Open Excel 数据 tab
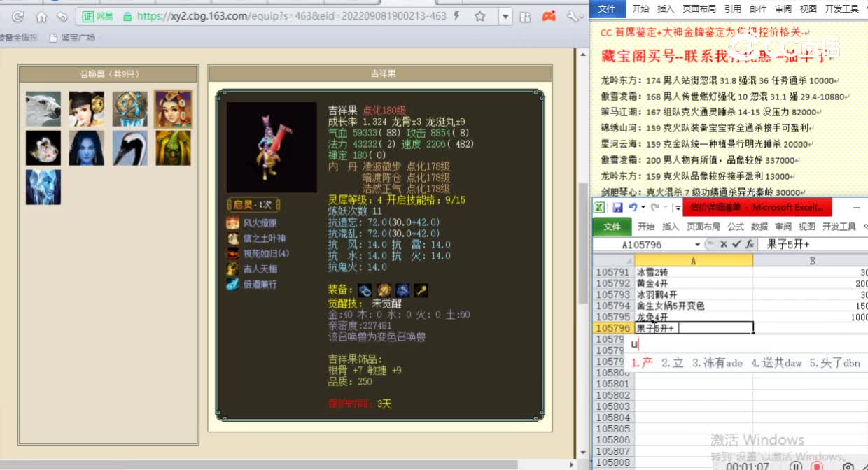This screenshot has height=470, width=868. point(759,227)
